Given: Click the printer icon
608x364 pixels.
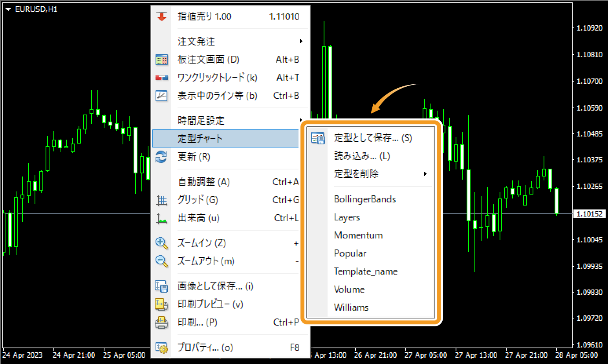Looking at the screenshot, I should [x=161, y=322].
